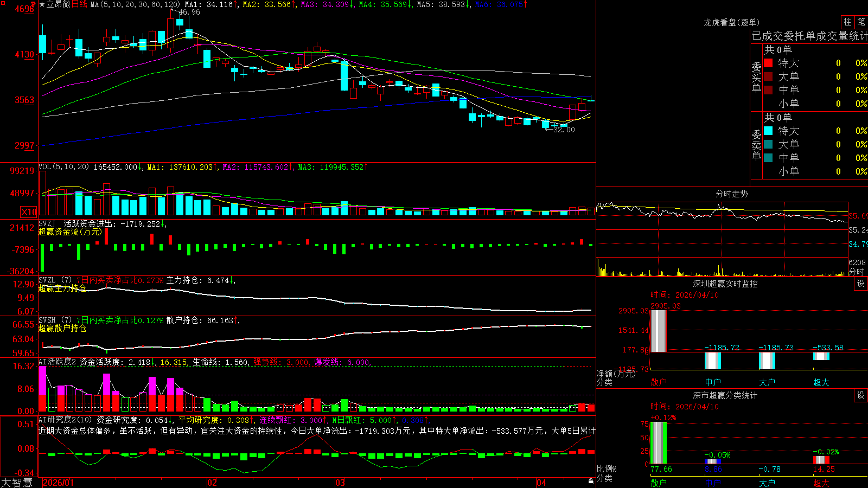The height and width of the screenshot is (488, 868).
Task: Click 主力持仓: 6.474 value
Action: pyautogui.click(x=200, y=280)
